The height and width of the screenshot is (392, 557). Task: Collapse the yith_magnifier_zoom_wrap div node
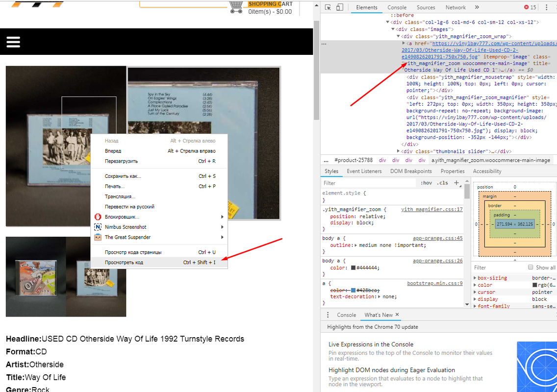pyautogui.click(x=398, y=36)
